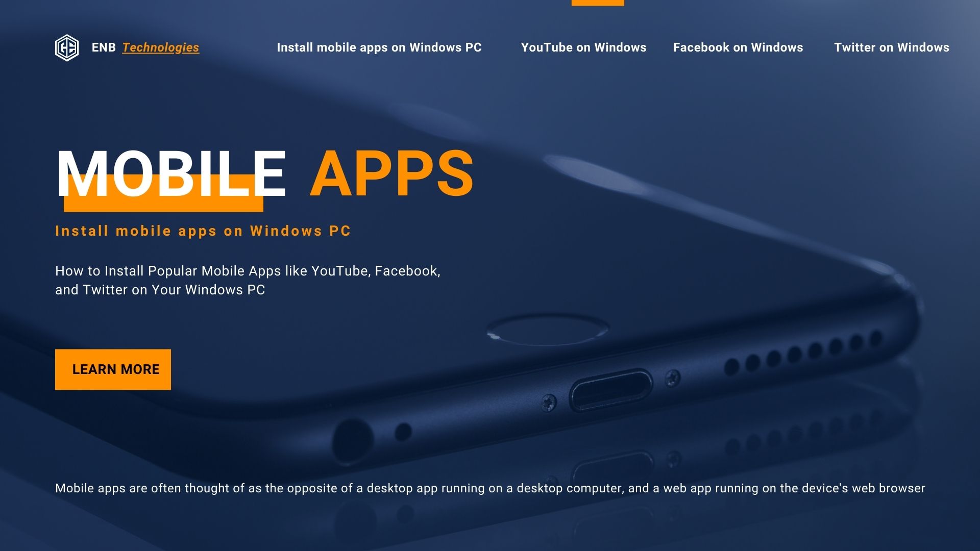This screenshot has width=980, height=551.
Task: Click the orange ENB Technologies wordmark
Action: (160, 46)
